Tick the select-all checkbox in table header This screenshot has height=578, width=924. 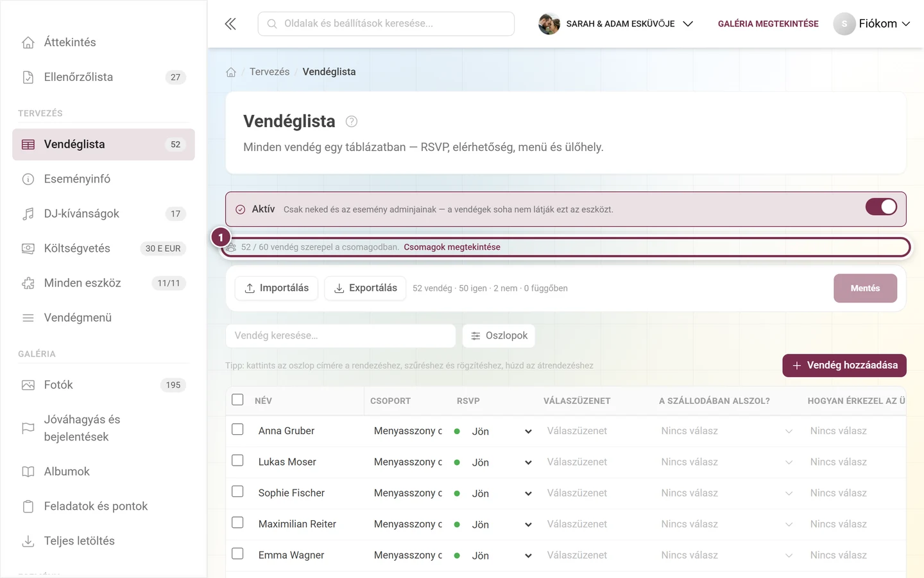237,399
